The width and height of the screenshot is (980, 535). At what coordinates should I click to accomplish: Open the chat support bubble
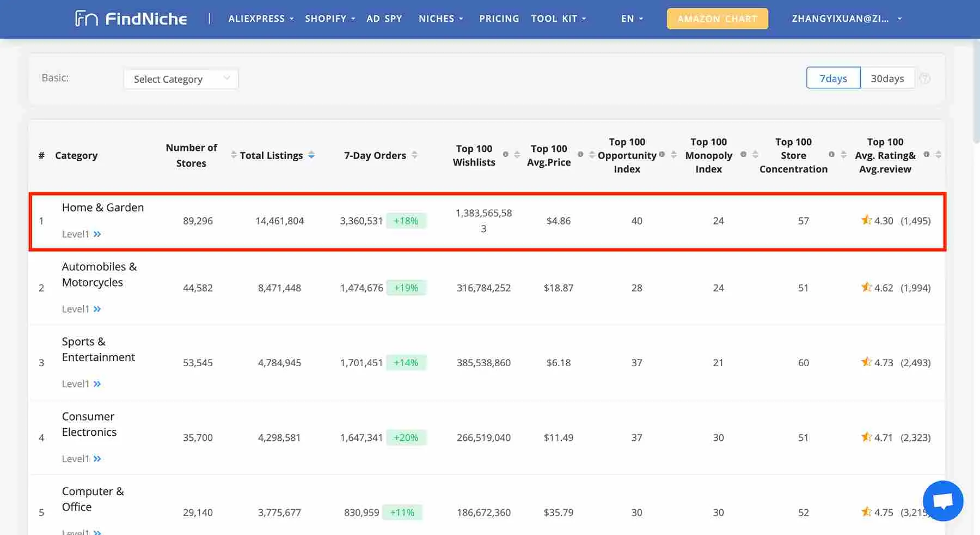click(942, 501)
